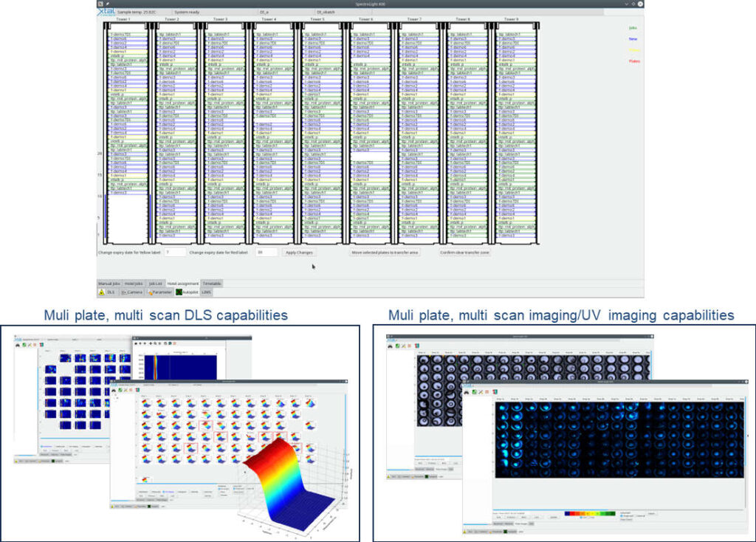Open the Parameter module tab

pos(160,292)
